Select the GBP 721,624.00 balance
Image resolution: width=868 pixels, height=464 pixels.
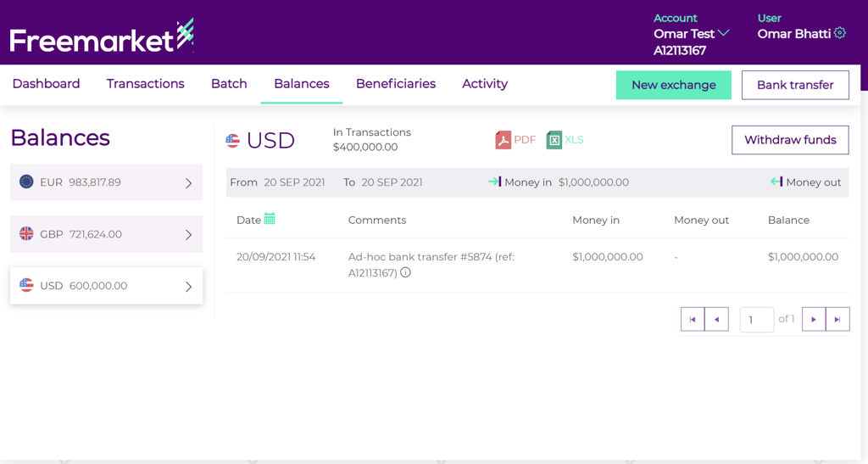click(106, 234)
